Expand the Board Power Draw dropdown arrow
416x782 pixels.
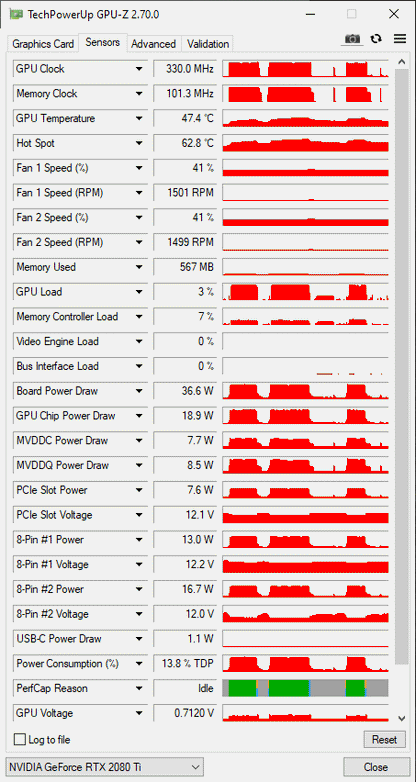139,391
